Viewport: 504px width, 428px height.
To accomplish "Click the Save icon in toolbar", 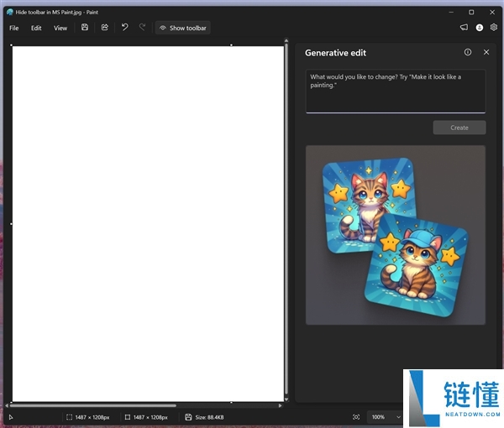I will point(85,28).
